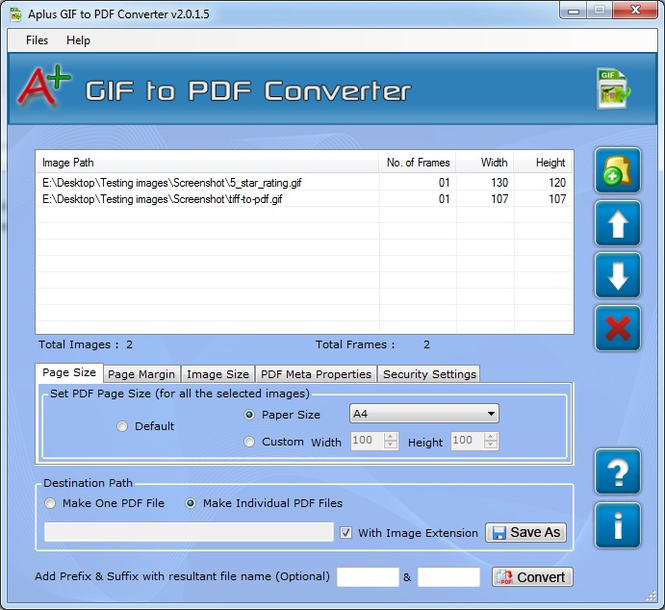Open the Files menu
The image size is (665, 610).
point(37,40)
